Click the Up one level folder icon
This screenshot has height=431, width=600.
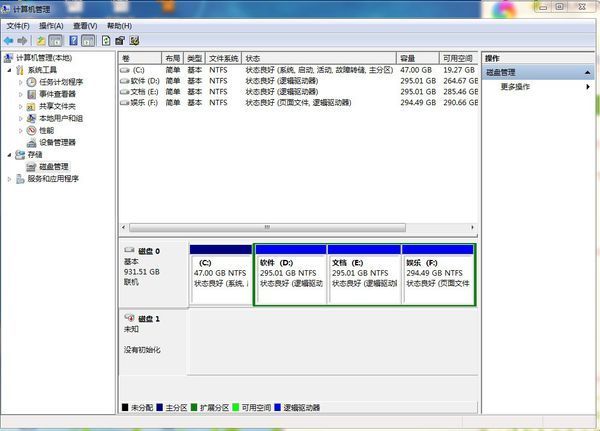(x=41, y=41)
